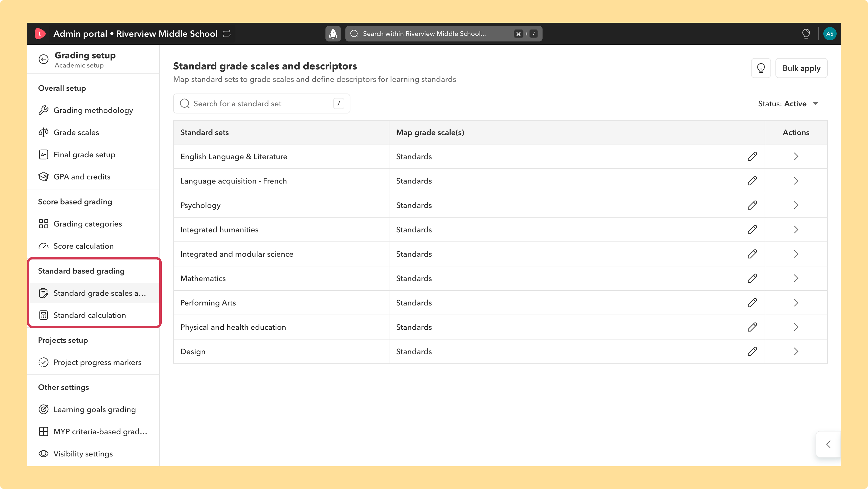Image resolution: width=868 pixels, height=489 pixels.
Task: Select GPA and credits
Action: [93, 177]
